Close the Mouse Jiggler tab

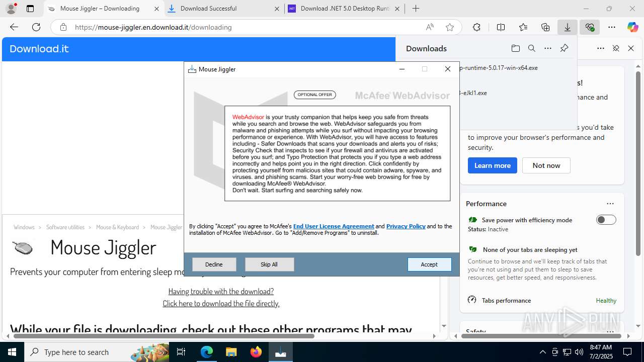click(x=156, y=9)
